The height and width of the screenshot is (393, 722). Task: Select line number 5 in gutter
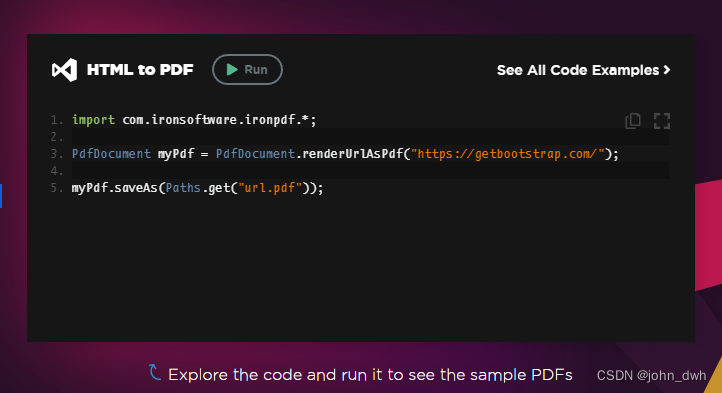click(x=56, y=188)
